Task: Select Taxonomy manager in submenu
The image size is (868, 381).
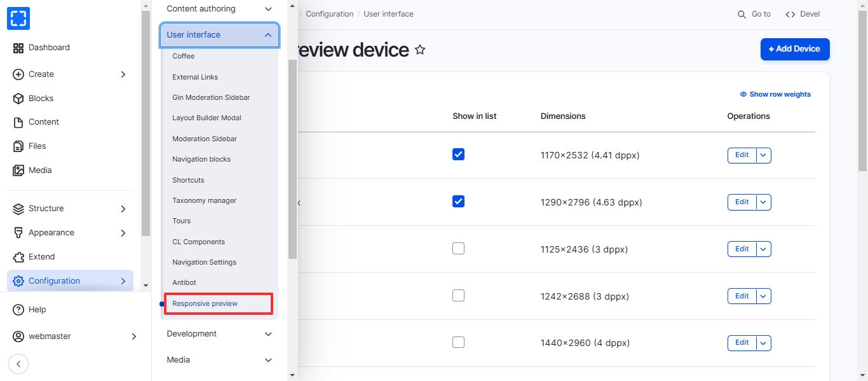Action: click(204, 200)
